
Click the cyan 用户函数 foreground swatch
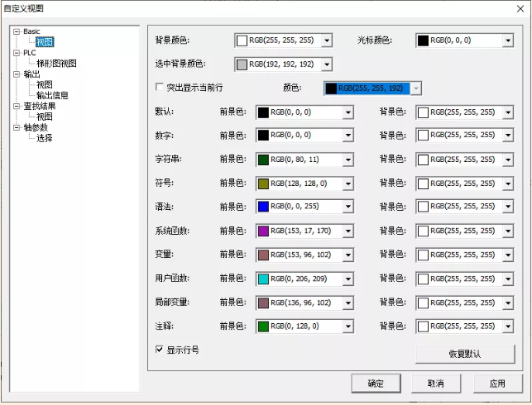click(x=263, y=279)
